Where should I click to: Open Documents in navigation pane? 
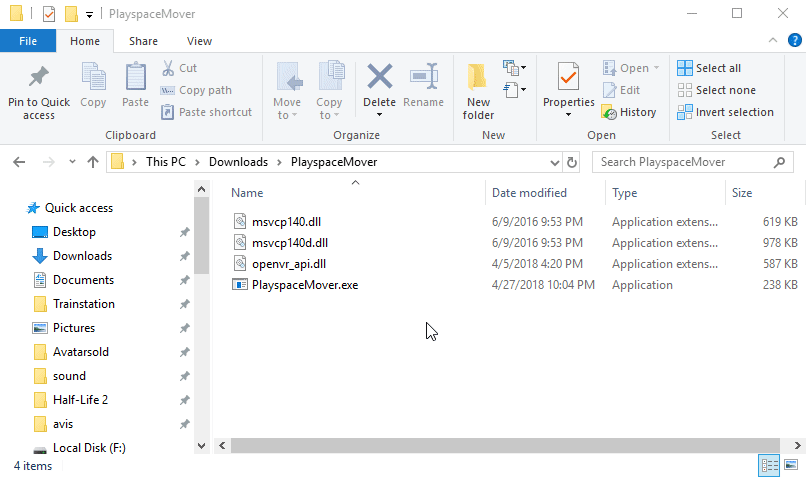(83, 280)
